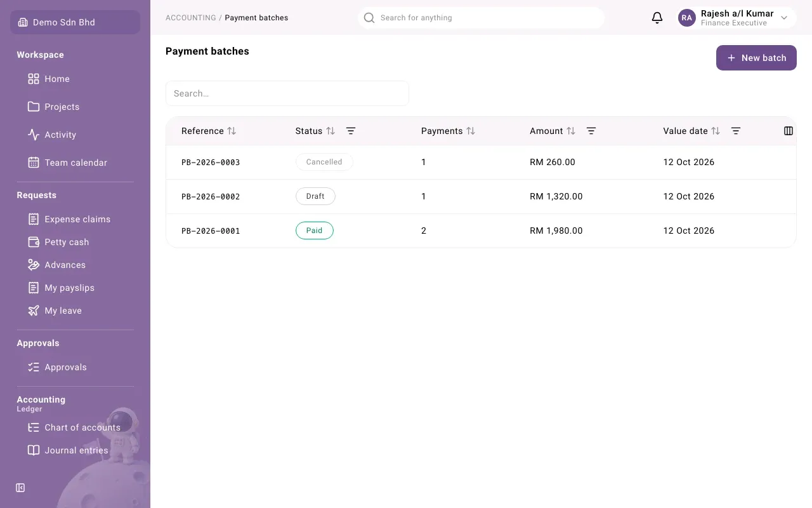Click the Petty cash wallet icon
Viewport: 812px width, 508px height.
pos(34,242)
